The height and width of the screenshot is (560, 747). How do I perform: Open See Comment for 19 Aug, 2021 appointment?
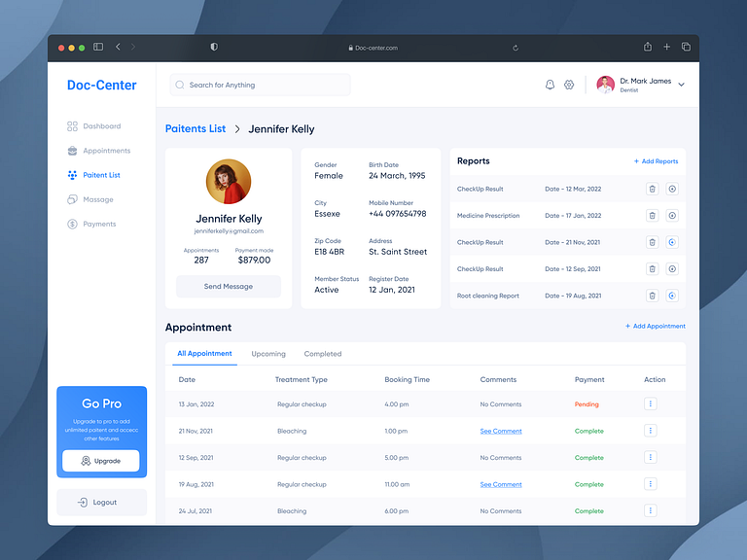coord(501,484)
